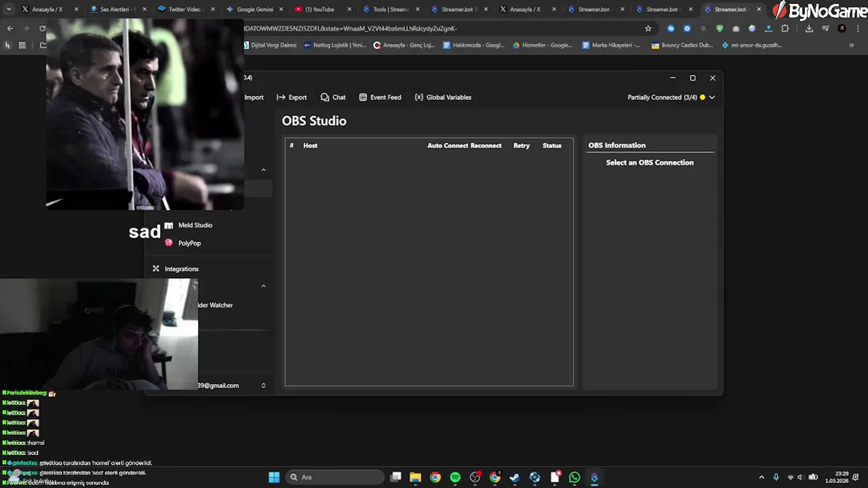868x488 pixels.
Task: Open the Netlog Lojistik bookmark
Action: point(335,45)
